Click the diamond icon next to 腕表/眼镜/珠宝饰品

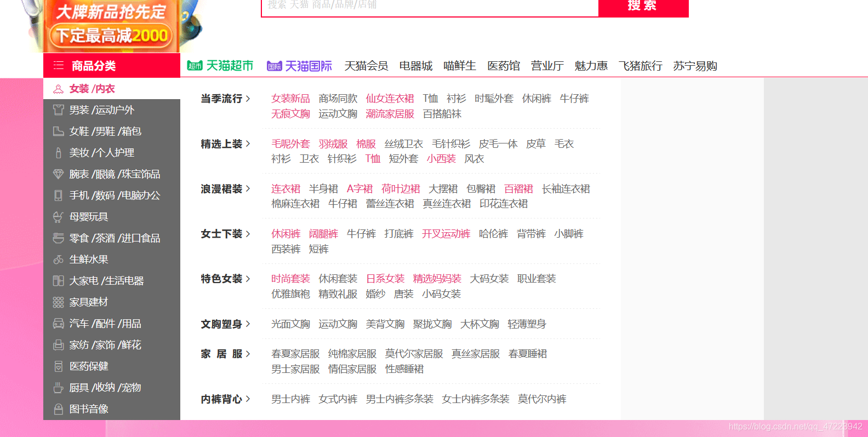(58, 174)
